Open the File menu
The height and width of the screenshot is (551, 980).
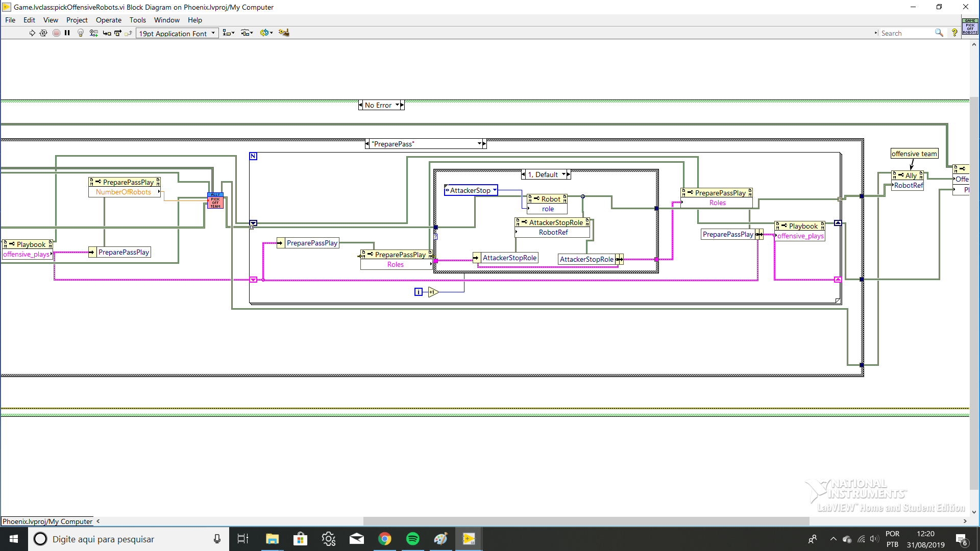pos(10,20)
